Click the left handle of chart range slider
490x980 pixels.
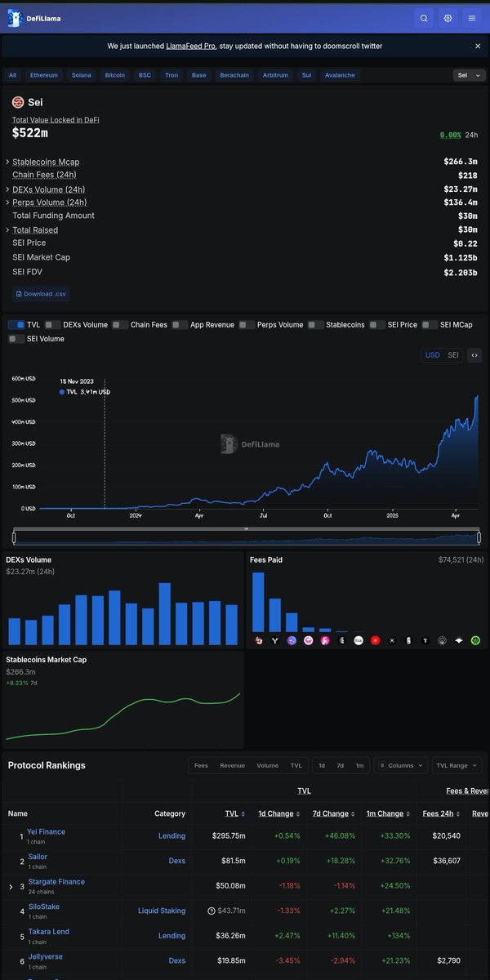(13, 537)
